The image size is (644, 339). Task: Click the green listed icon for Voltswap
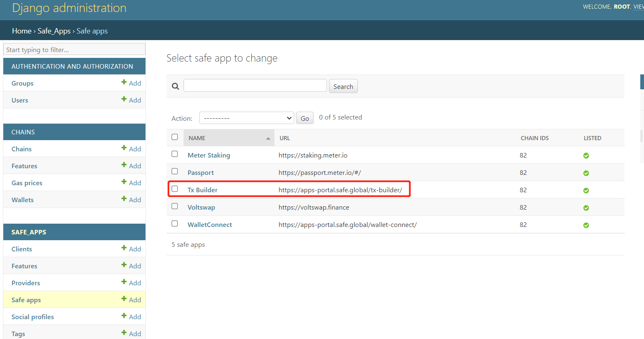coord(586,208)
